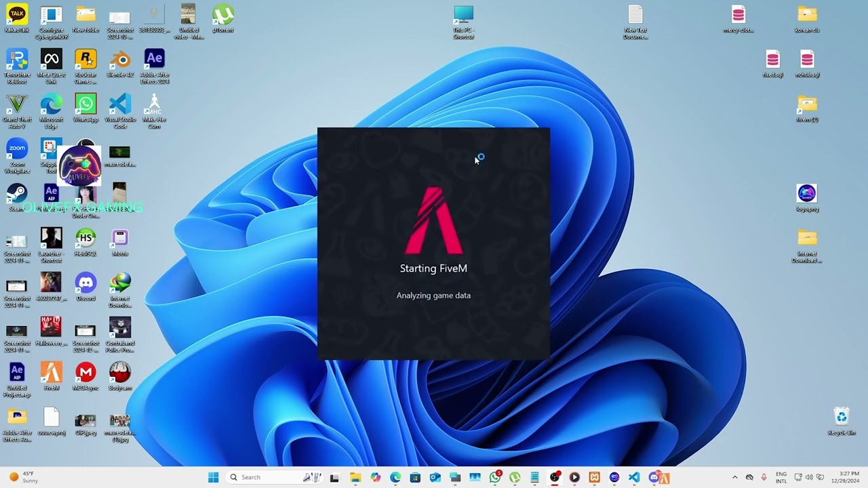Select the Rockstar Games launcher desktop icon

pos(85,66)
